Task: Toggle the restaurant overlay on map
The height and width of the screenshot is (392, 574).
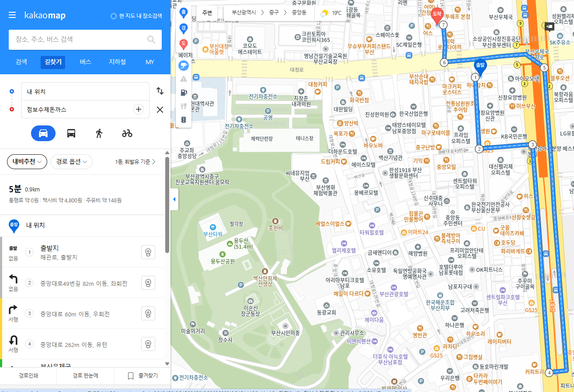Action: click(184, 106)
